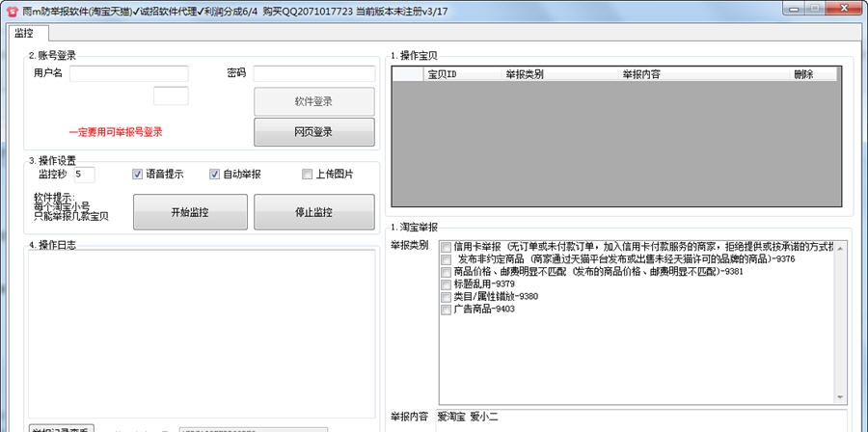This screenshot has height=432, width=868.
Task: Start monitoring with 开始监控
Action: click(x=190, y=212)
